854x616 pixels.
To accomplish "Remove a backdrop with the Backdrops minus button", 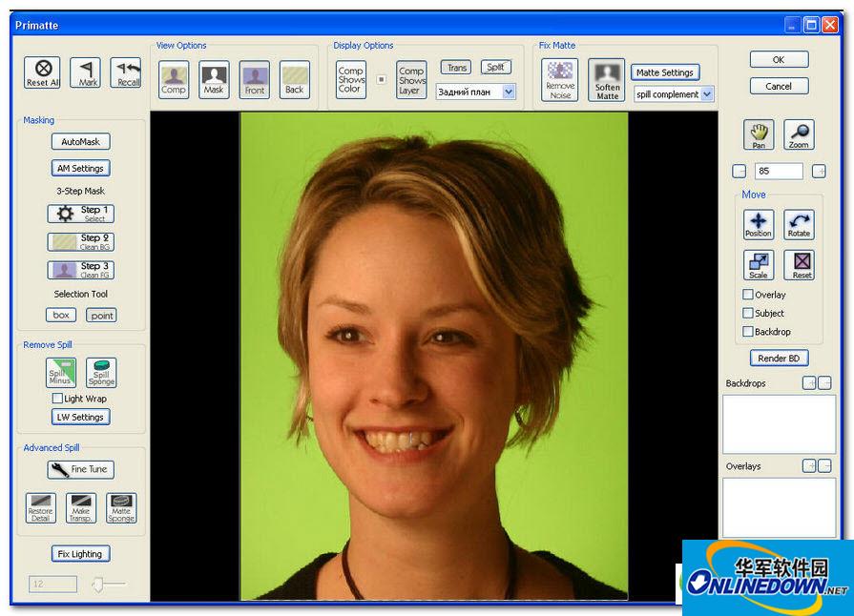I will (x=824, y=383).
